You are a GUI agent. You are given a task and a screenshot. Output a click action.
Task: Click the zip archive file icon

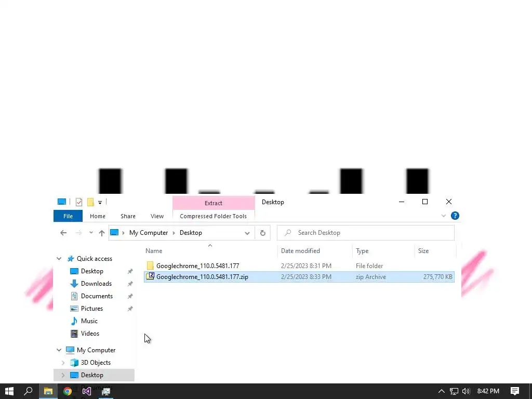[150, 276]
